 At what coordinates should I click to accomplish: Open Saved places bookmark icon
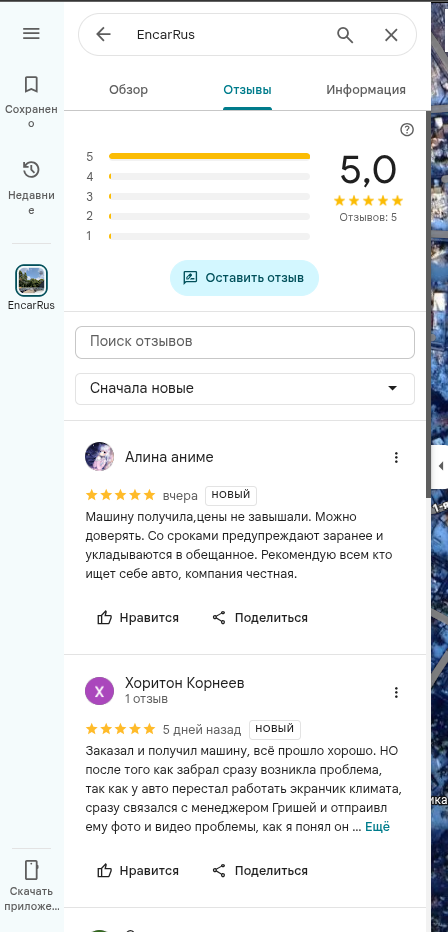31,84
